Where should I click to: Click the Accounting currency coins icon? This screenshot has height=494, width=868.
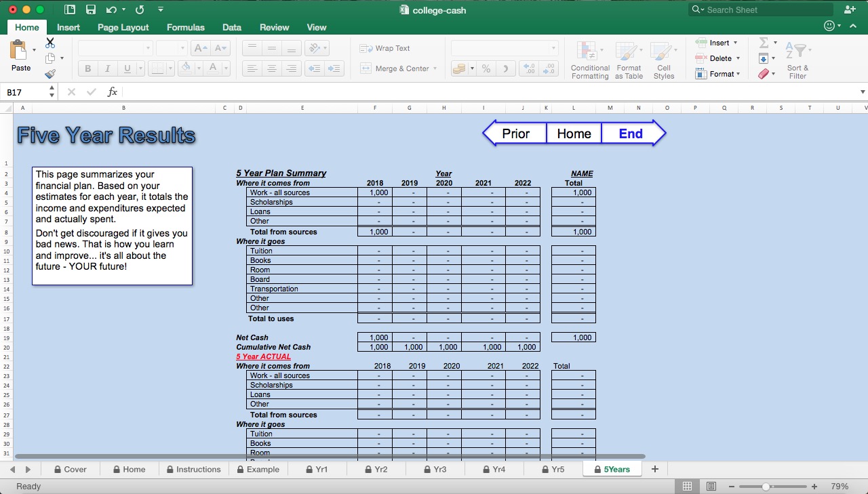460,68
